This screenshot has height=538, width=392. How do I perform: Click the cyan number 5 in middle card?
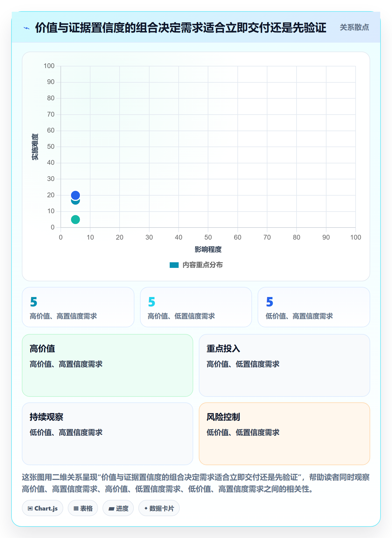click(x=151, y=302)
